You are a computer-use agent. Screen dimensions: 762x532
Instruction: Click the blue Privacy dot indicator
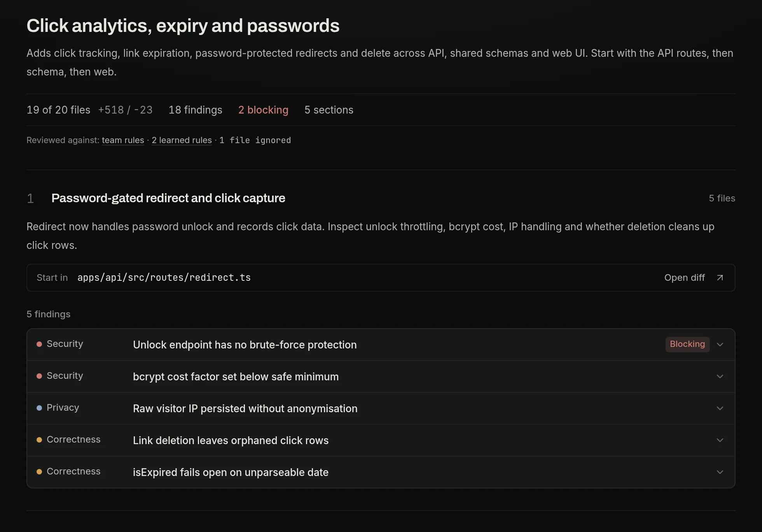pos(39,408)
